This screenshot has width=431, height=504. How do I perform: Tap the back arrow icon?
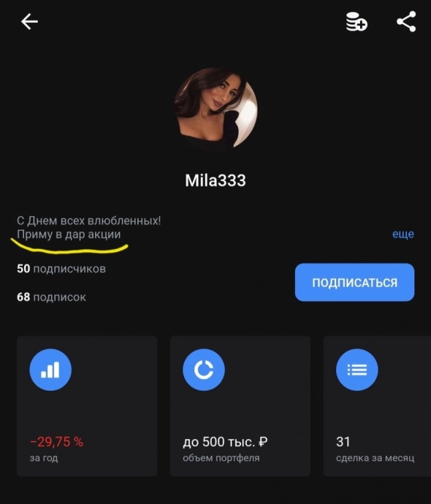29,21
